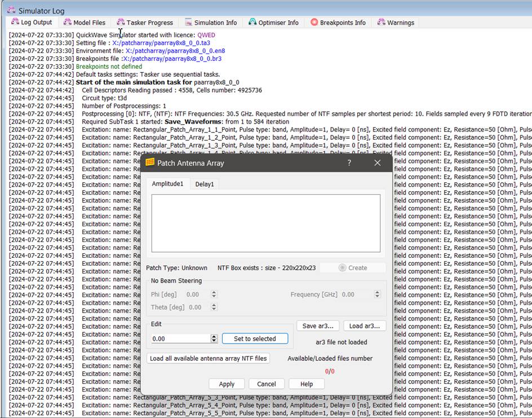This screenshot has width=532, height=418.
Task: Open the Log Output tab
Action: pyautogui.click(x=32, y=23)
